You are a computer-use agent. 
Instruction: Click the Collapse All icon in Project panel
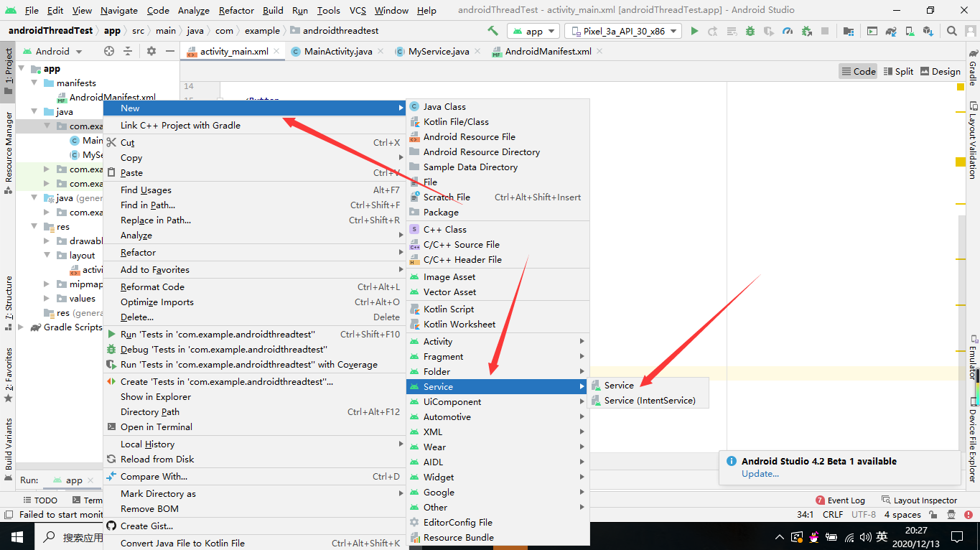click(x=128, y=51)
